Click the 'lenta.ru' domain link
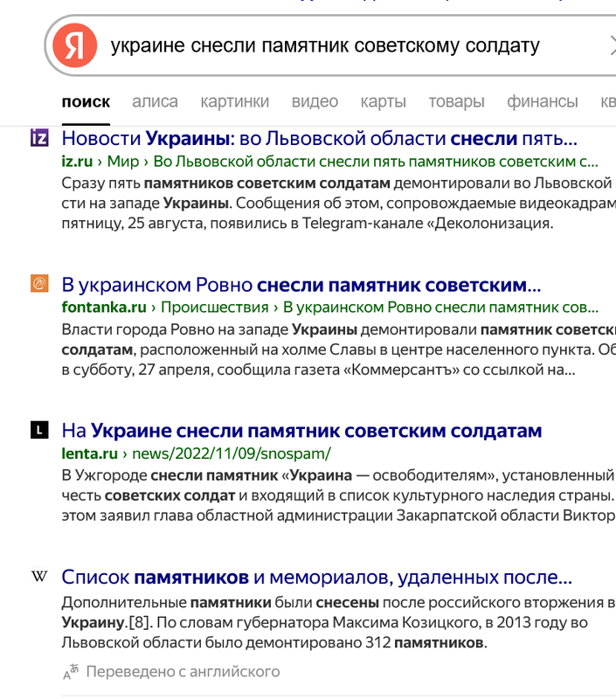The image size is (616, 699). pos(90,453)
